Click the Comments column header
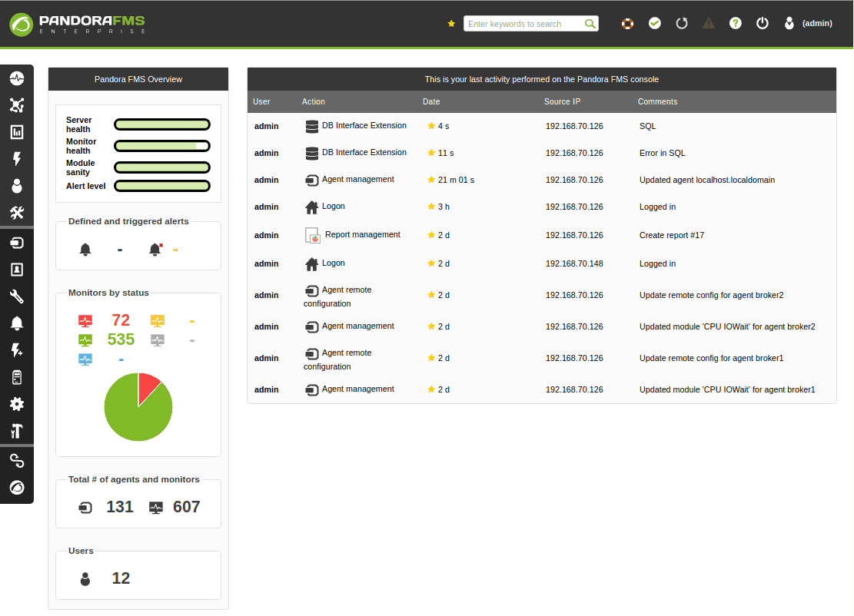The height and width of the screenshot is (616, 854). (x=657, y=101)
